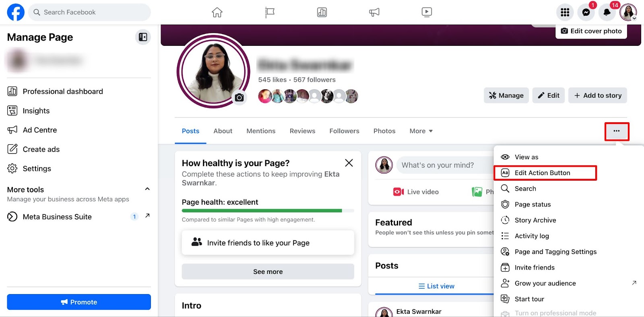644x317 pixels.
Task: Click the Ekta Swarnkar post author name
Action: [419, 311]
